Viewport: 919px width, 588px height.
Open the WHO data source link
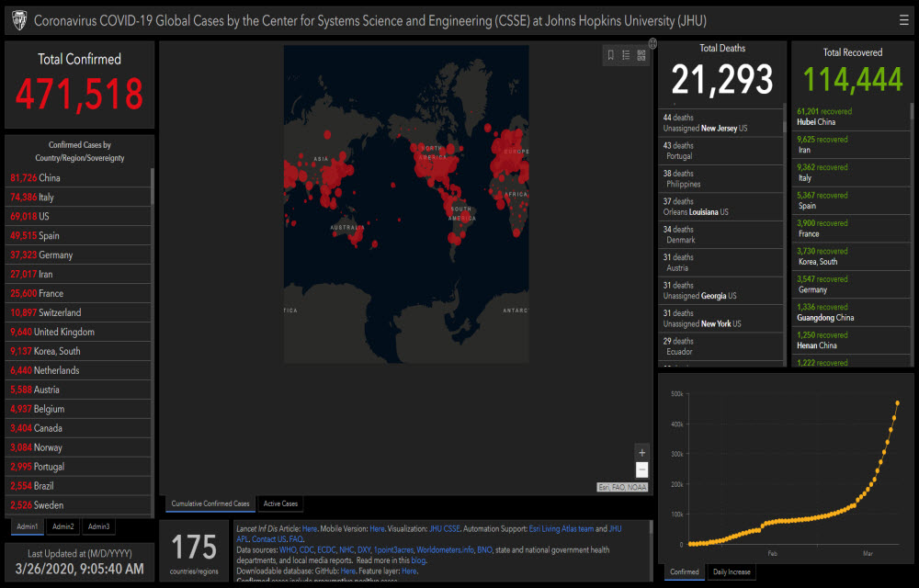point(288,550)
